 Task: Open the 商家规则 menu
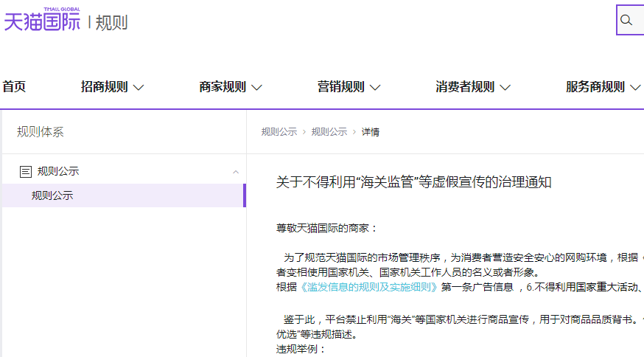(x=223, y=87)
